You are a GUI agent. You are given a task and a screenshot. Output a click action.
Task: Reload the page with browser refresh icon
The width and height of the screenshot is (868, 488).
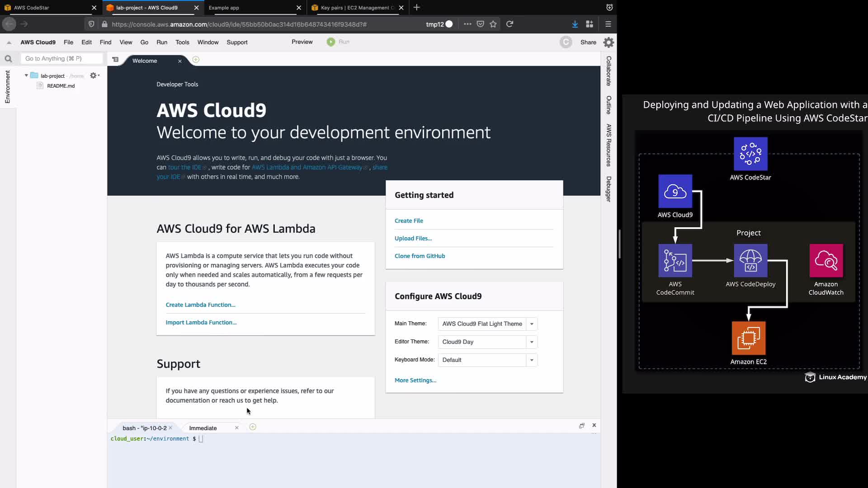pos(509,24)
